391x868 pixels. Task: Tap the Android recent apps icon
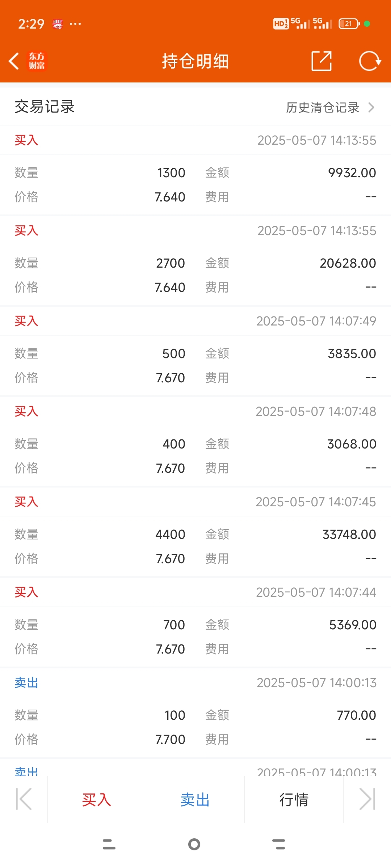point(109,844)
